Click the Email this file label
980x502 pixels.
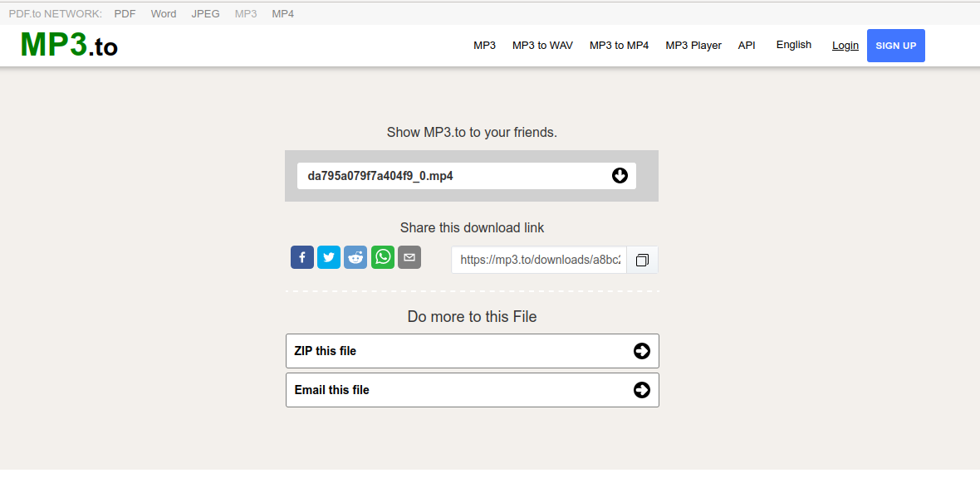tap(332, 390)
